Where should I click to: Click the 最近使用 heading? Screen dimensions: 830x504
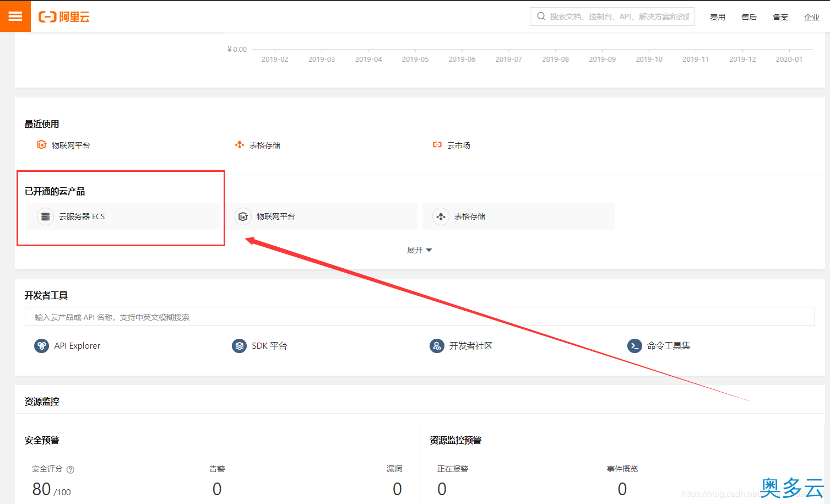click(42, 124)
